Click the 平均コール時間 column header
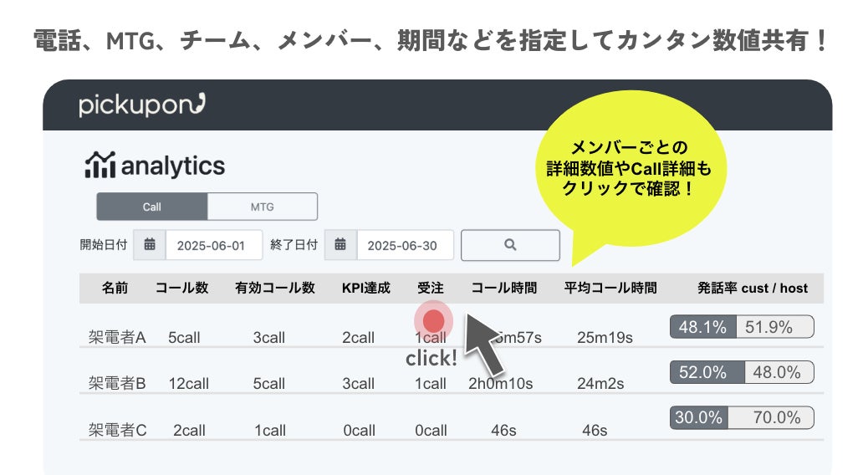This screenshot has height=475, width=868. [610, 288]
